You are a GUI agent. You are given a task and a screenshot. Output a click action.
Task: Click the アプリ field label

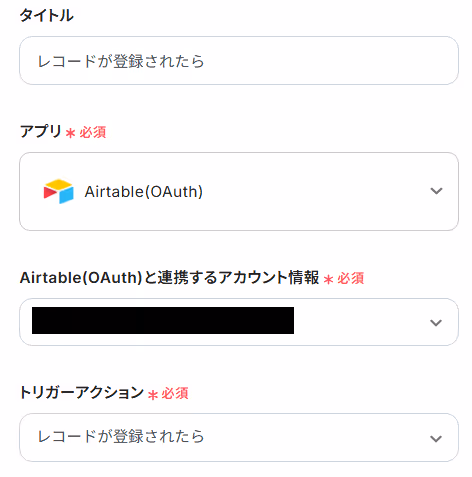pos(41,131)
